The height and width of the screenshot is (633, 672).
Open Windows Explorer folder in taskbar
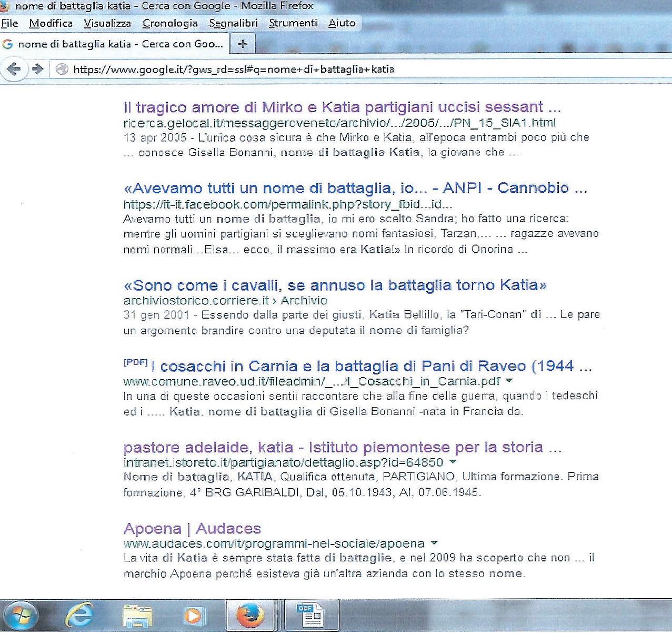point(137,616)
